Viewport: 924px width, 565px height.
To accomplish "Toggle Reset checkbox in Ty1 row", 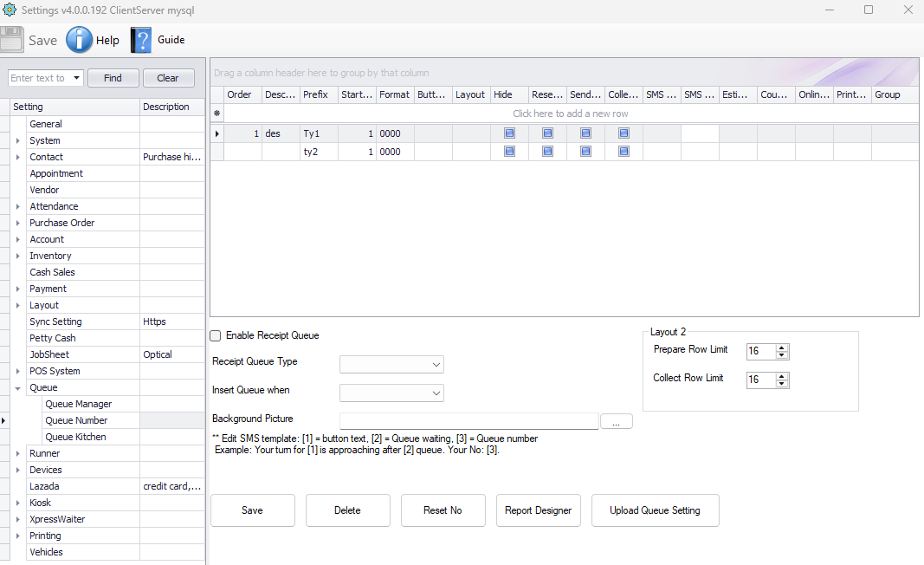I will point(547,133).
